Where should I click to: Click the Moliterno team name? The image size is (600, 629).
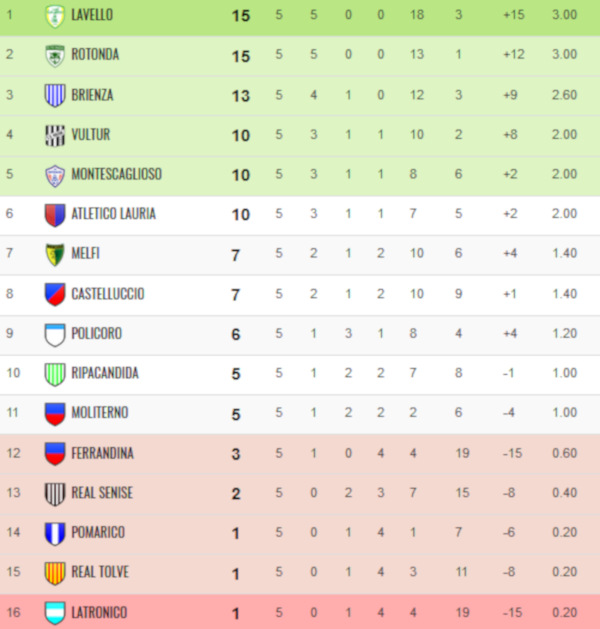click(99, 412)
